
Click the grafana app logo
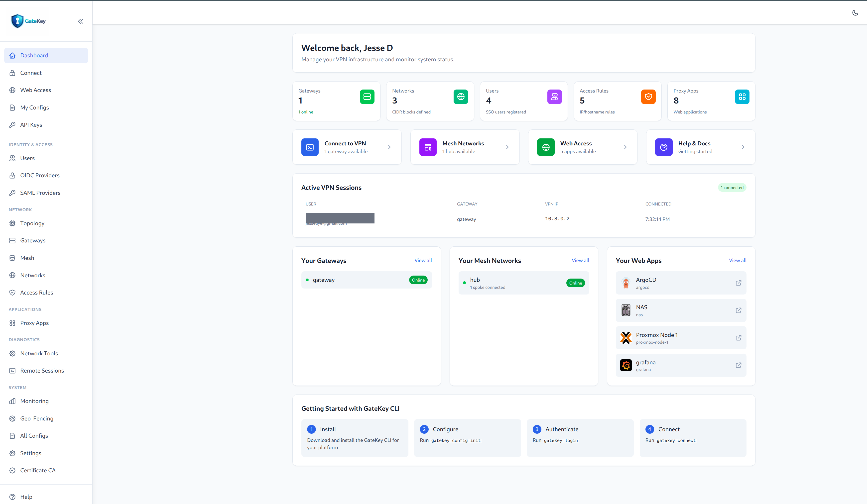[626, 365]
